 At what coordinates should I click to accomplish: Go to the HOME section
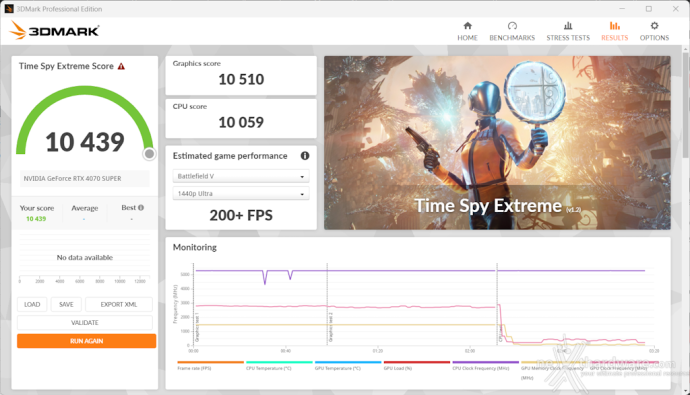pyautogui.click(x=467, y=31)
